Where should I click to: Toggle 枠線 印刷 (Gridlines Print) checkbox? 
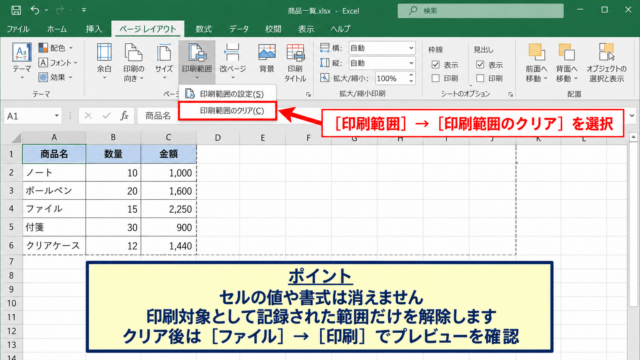coord(436,78)
